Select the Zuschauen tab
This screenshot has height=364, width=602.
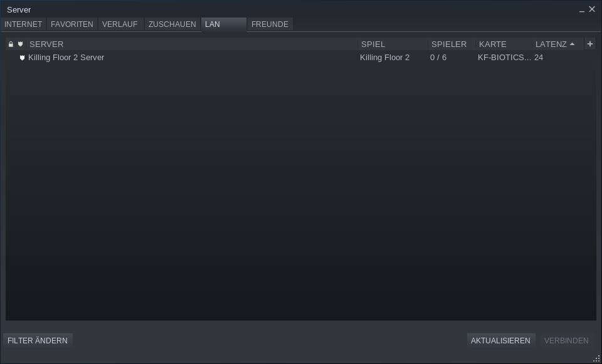click(x=172, y=24)
